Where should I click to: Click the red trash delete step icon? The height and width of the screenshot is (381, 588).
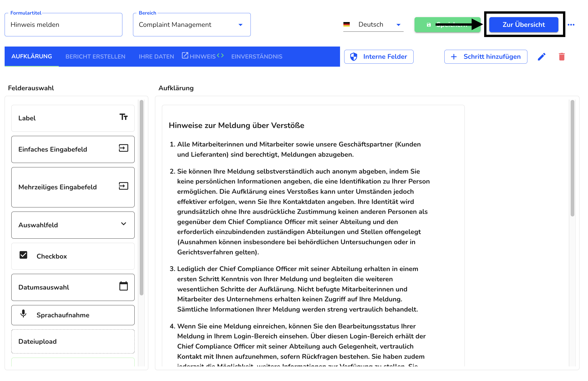tap(562, 57)
